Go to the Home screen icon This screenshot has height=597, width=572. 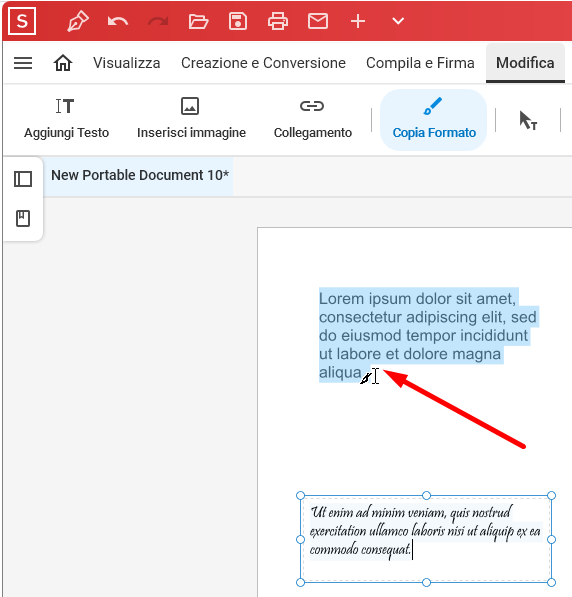63,63
